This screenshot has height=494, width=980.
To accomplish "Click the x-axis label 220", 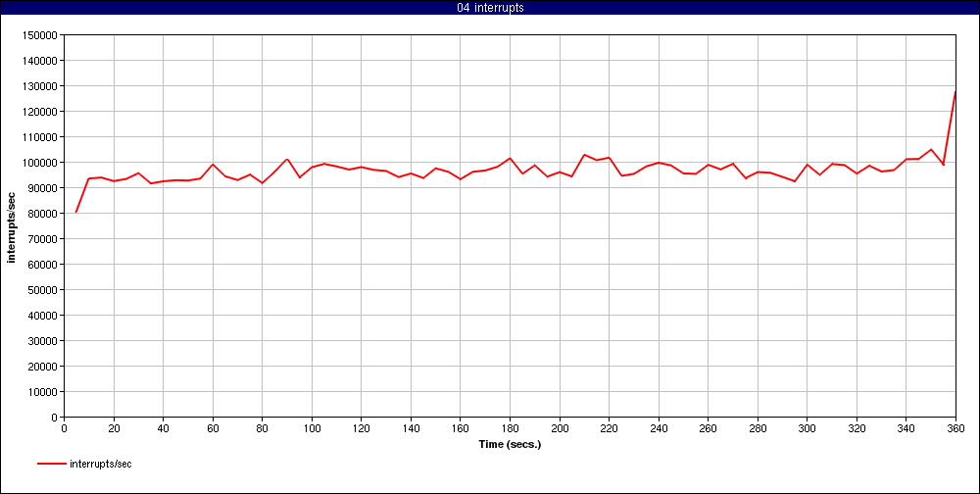I will click(609, 428).
